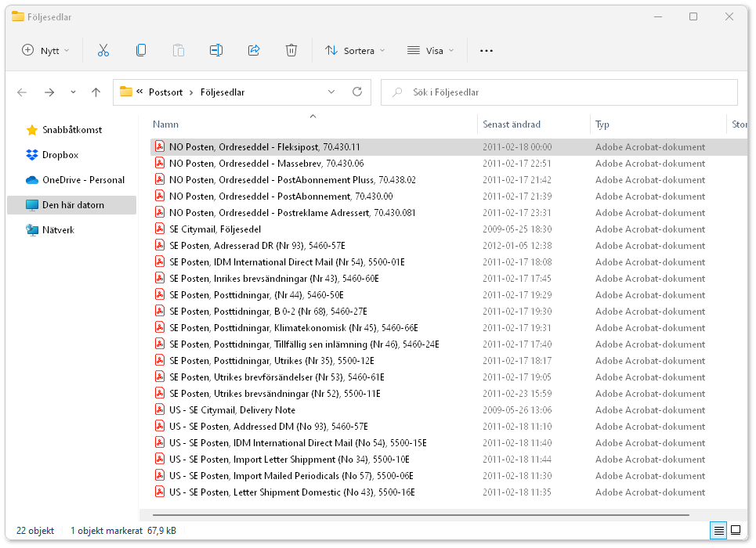The image size is (756, 548).
Task: Select US - SE Posten, Import Letter Shippment file
Action: (448, 459)
